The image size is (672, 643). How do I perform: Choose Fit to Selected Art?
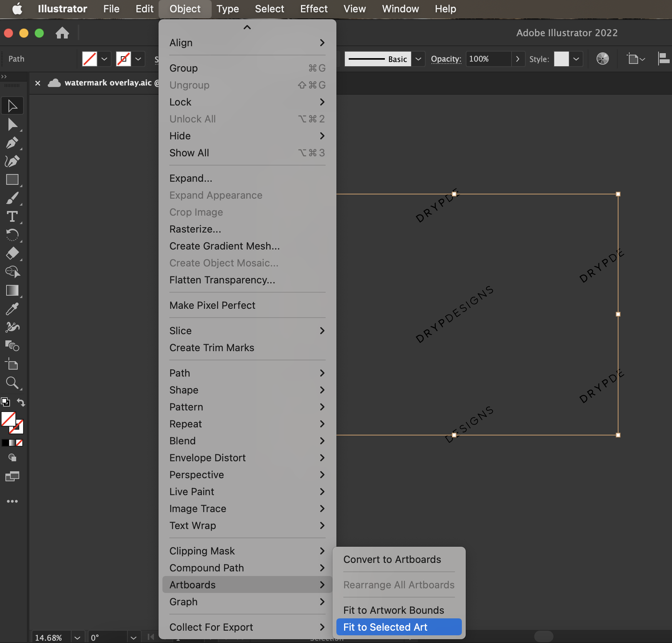click(x=399, y=627)
